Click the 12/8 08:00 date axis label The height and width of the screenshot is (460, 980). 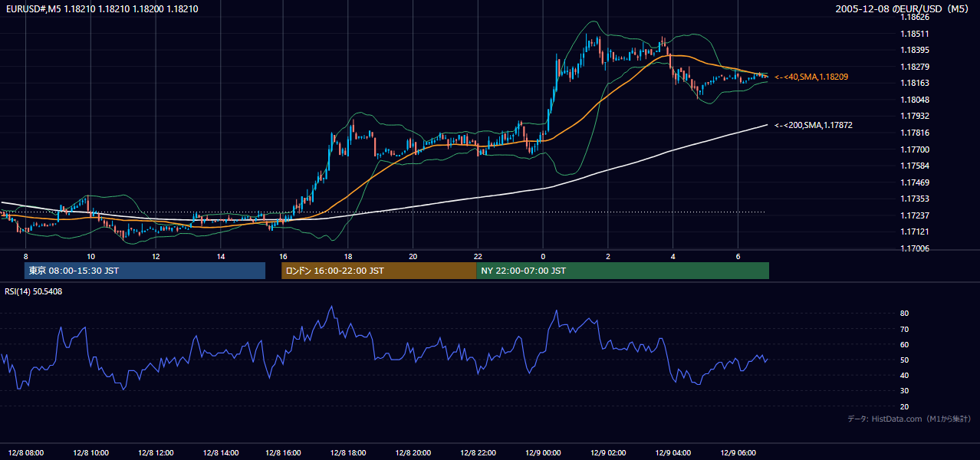click(x=27, y=452)
